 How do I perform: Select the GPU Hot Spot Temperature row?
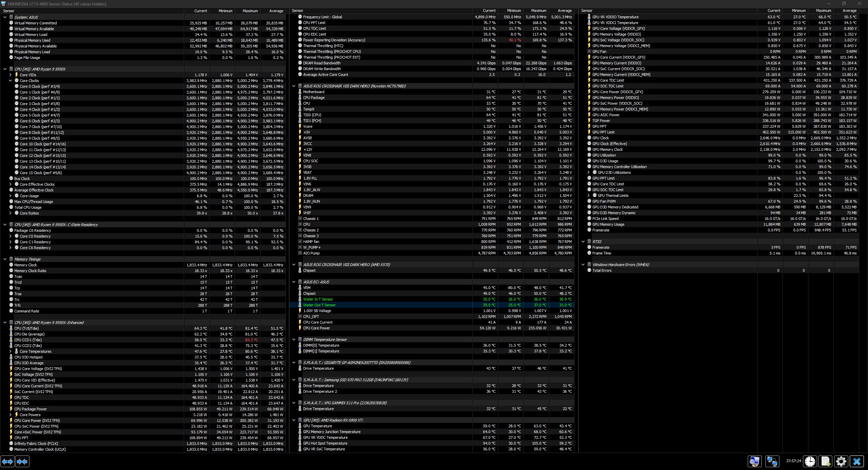(325, 443)
